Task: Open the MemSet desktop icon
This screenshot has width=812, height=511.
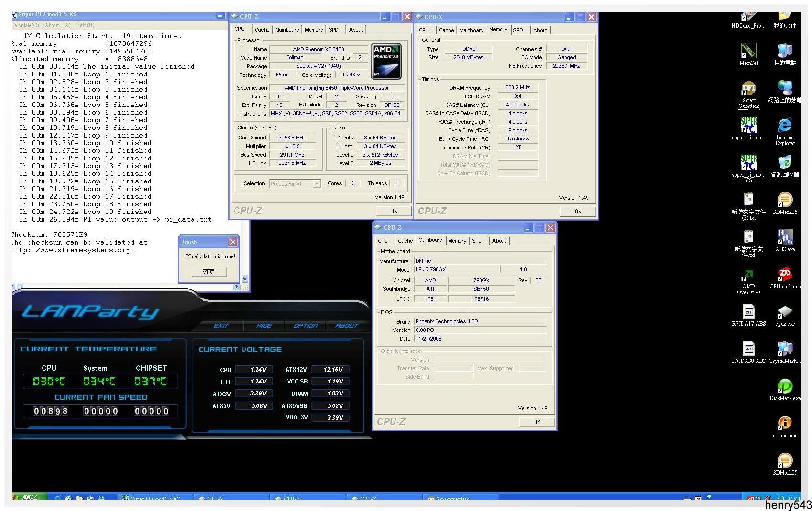Action: click(748, 52)
